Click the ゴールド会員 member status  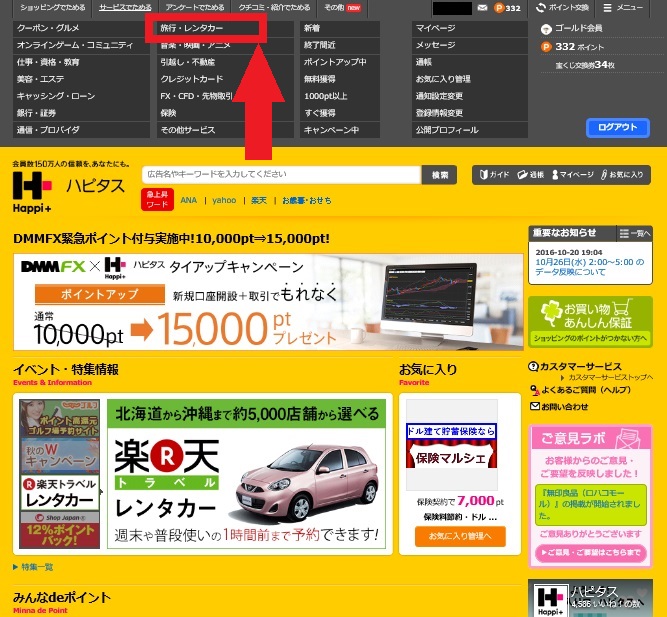(x=571, y=29)
